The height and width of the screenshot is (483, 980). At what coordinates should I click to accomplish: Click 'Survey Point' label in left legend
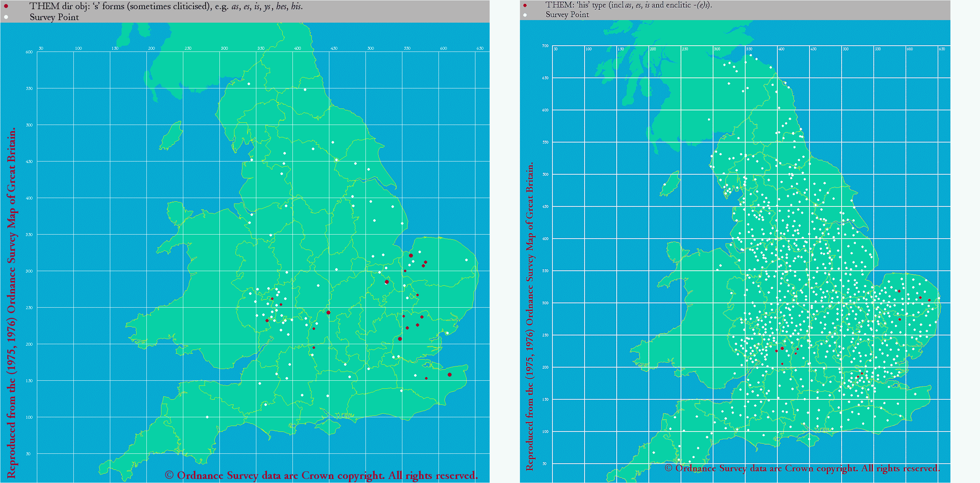click(54, 17)
